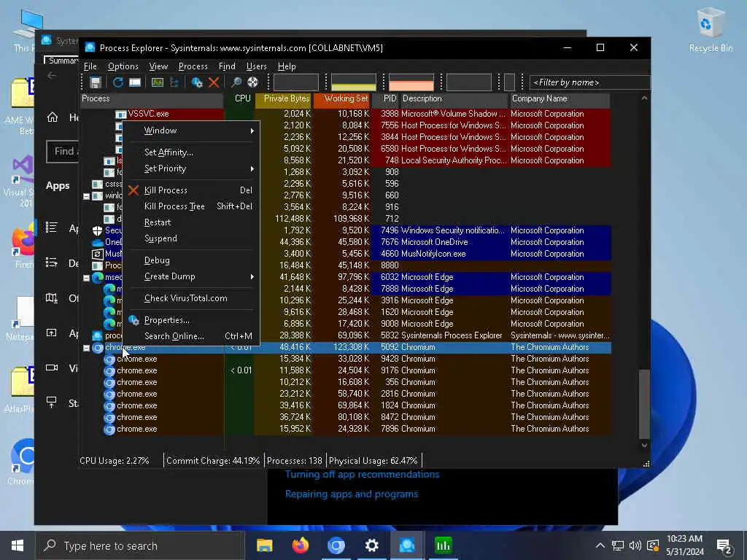Sort by Private Bytes column header

[284, 99]
